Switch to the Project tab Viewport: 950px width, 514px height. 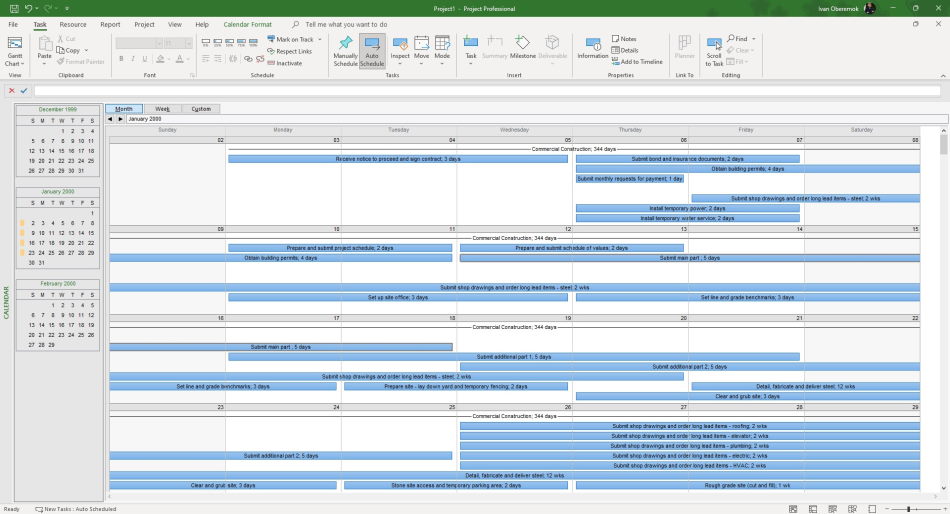(144, 25)
